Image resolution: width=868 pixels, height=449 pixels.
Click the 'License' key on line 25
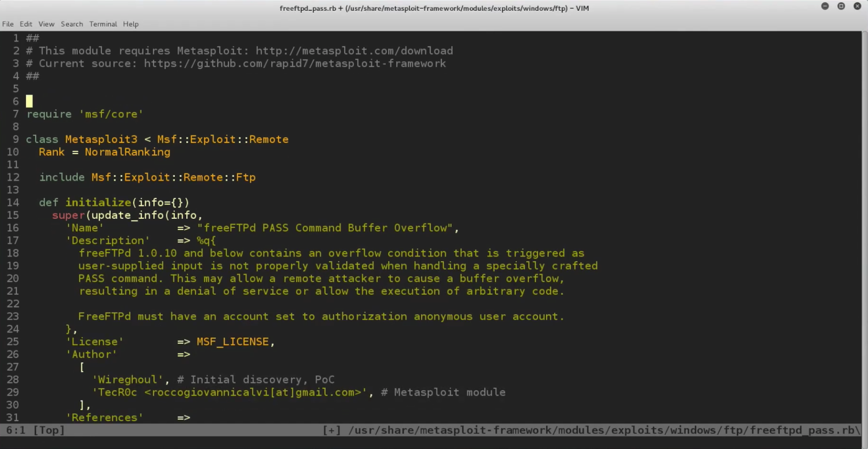pyautogui.click(x=95, y=342)
